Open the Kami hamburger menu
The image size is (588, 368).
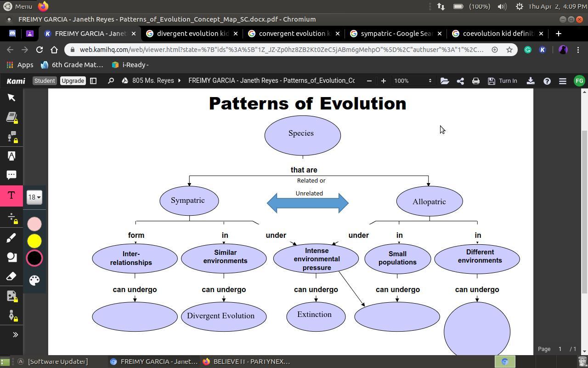[562, 81]
